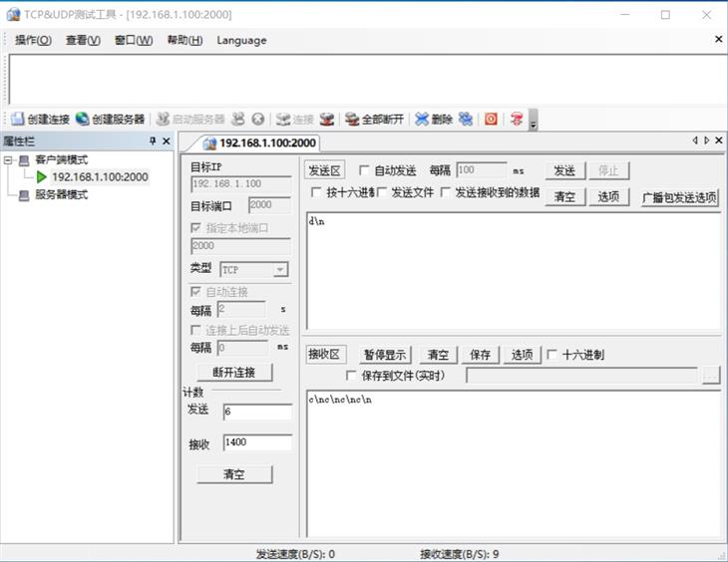728x562 pixels.
Task: Click the 保存 save button
Action: coord(480,355)
